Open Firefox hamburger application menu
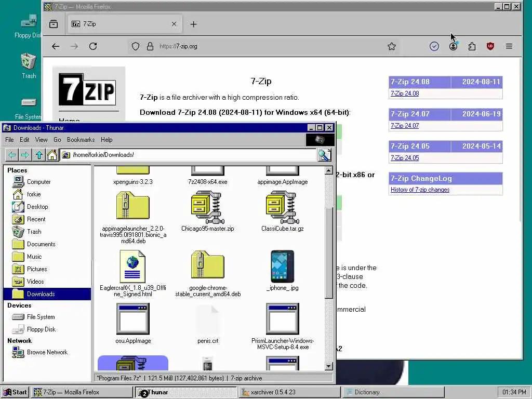This screenshot has height=399, width=532. (509, 46)
